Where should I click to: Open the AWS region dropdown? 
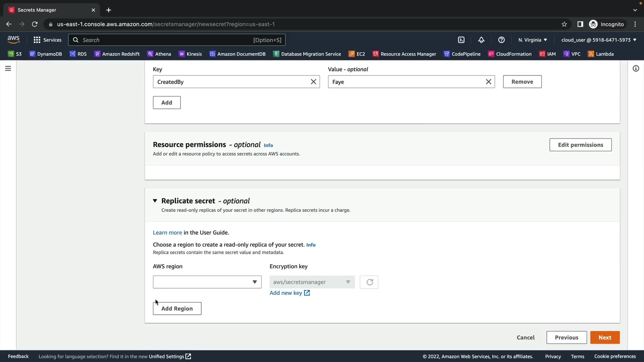tap(207, 282)
